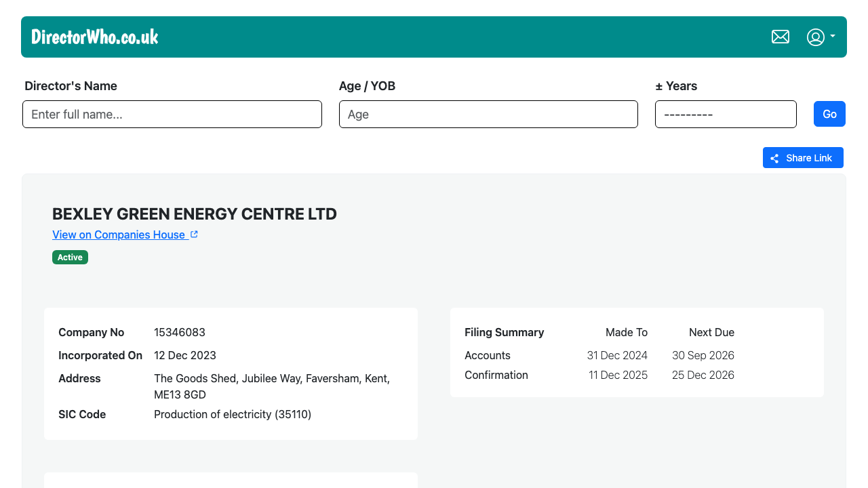Click the share icon inside Share Link button

(x=774, y=157)
